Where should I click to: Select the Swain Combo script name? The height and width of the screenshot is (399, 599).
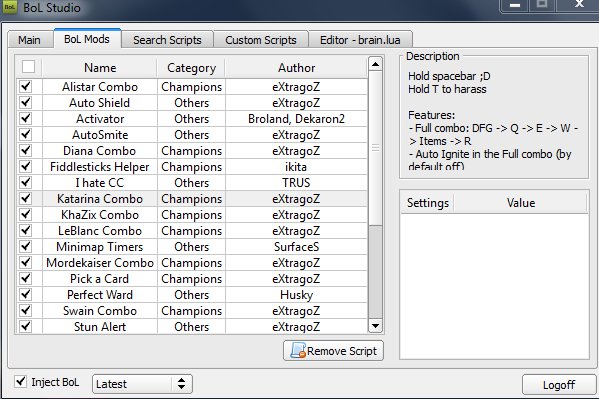pos(100,311)
